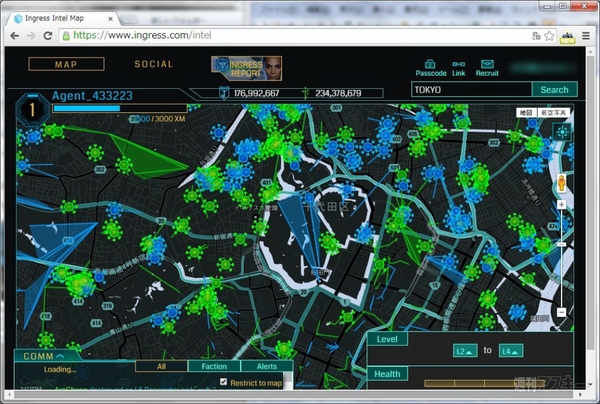
Task: Click the level 1 agent badge
Action: coord(33,110)
